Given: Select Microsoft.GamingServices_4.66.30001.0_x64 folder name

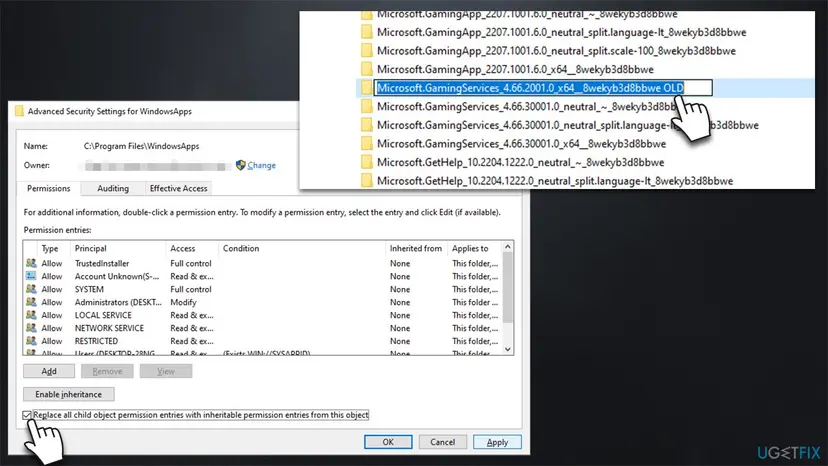Looking at the screenshot, I should click(521, 144).
